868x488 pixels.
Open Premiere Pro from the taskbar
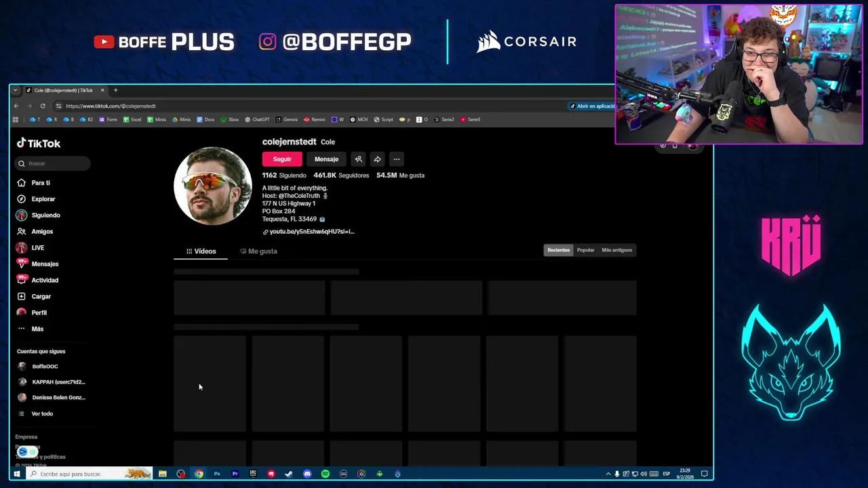pyautogui.click(x=235, y=474)
